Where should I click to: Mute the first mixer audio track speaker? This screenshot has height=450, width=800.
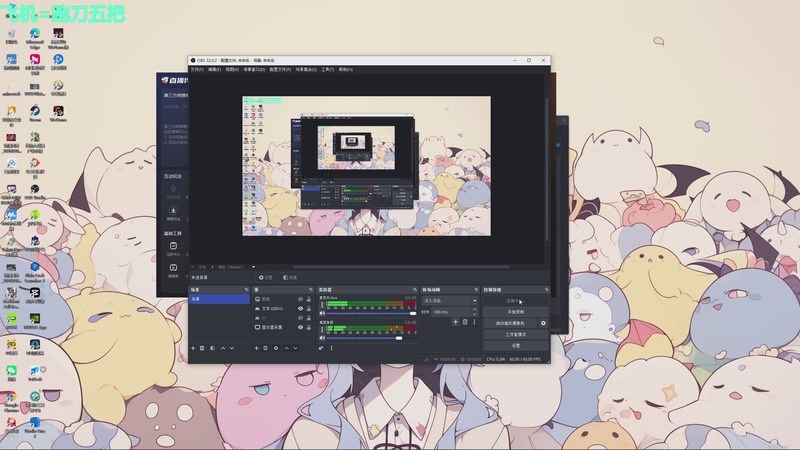[x=322, y=313]
